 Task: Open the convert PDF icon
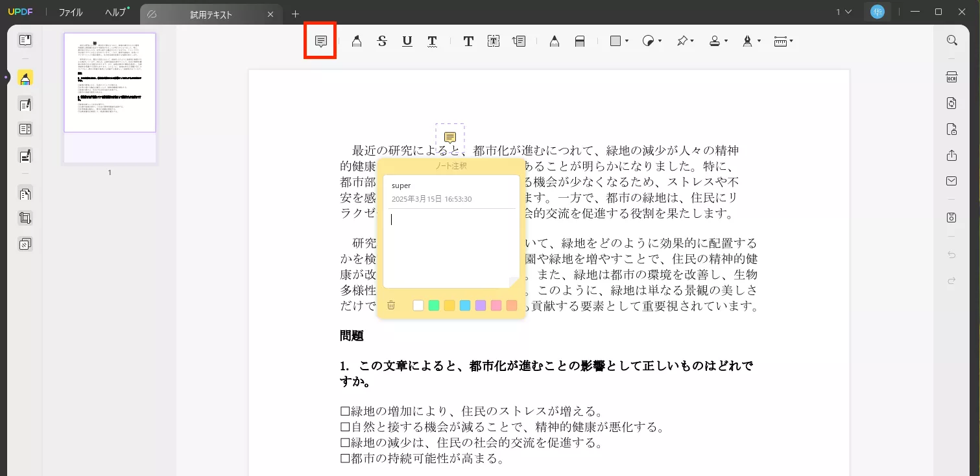click(952, 103)
